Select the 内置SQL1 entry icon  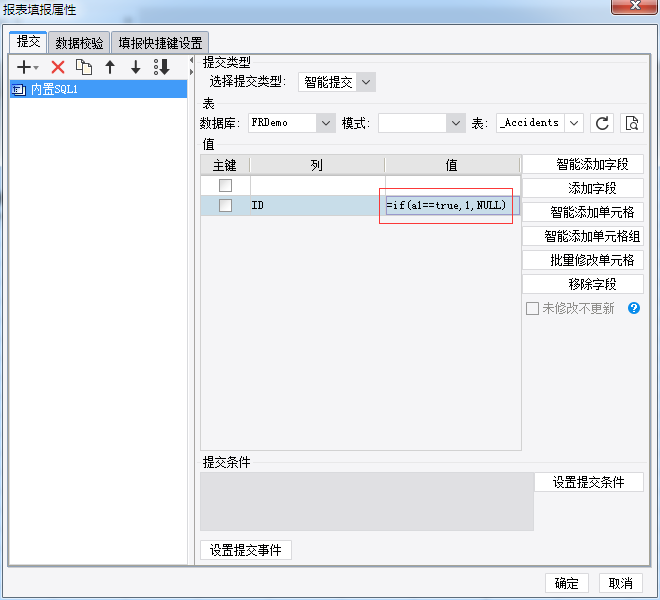[19, 89]
